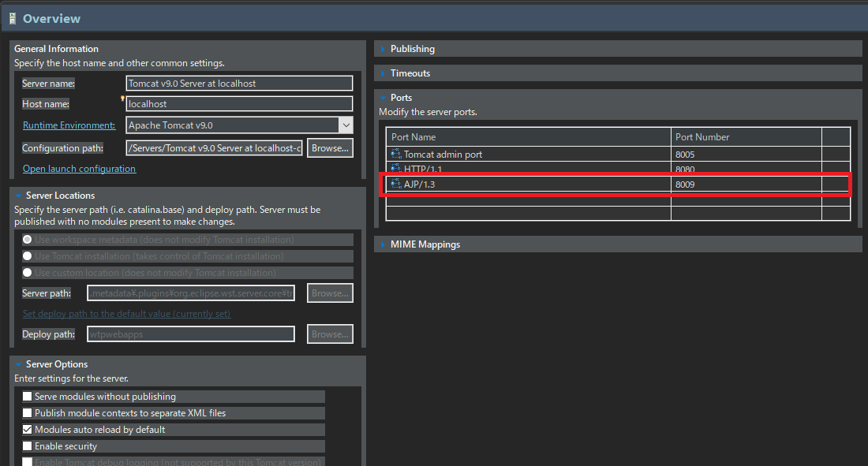Click the Deploy path wtpwebapps field

(191, 334)
